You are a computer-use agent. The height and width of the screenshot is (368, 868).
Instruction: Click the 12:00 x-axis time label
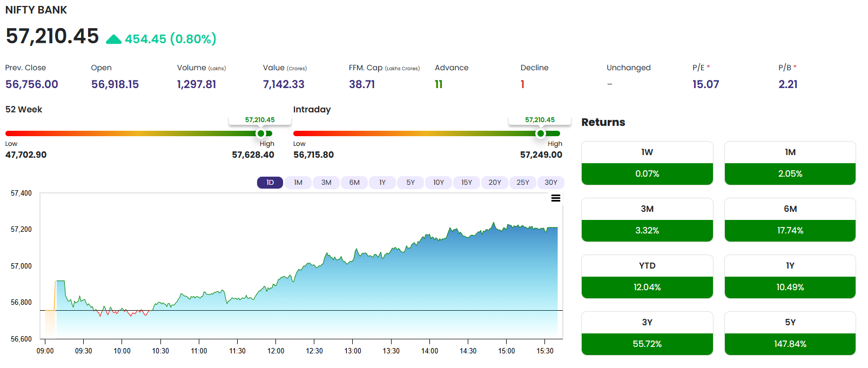point(276,351)
